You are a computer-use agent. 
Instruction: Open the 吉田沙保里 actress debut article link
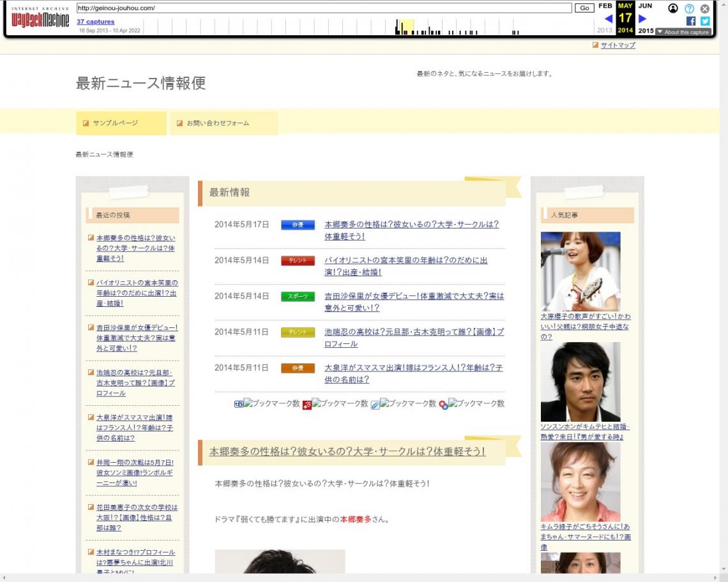pos(414,302)
